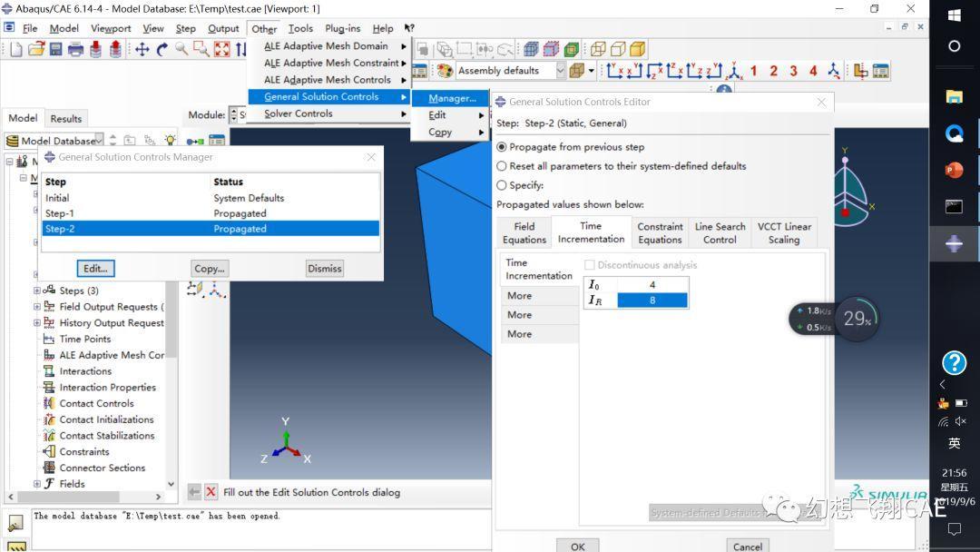Image resolution: width=980 pixels, height=552 pixels.
Task: Open the render cube options arrow
Action: (x=592, y=71)
